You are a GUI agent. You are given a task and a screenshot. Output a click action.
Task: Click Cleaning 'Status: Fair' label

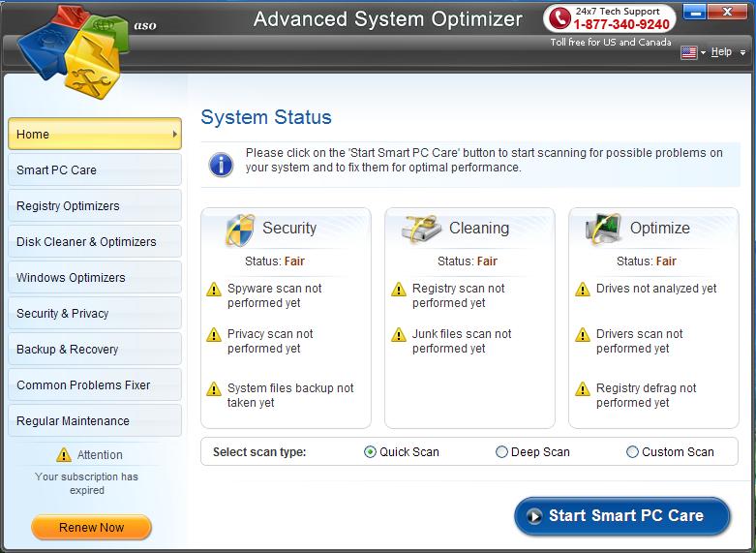[468, 261]
